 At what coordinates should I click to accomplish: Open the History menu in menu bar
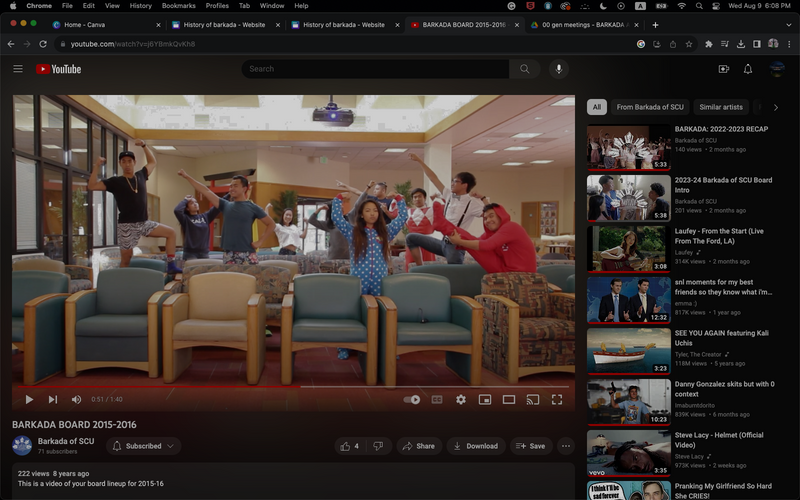tap(140, 6)
